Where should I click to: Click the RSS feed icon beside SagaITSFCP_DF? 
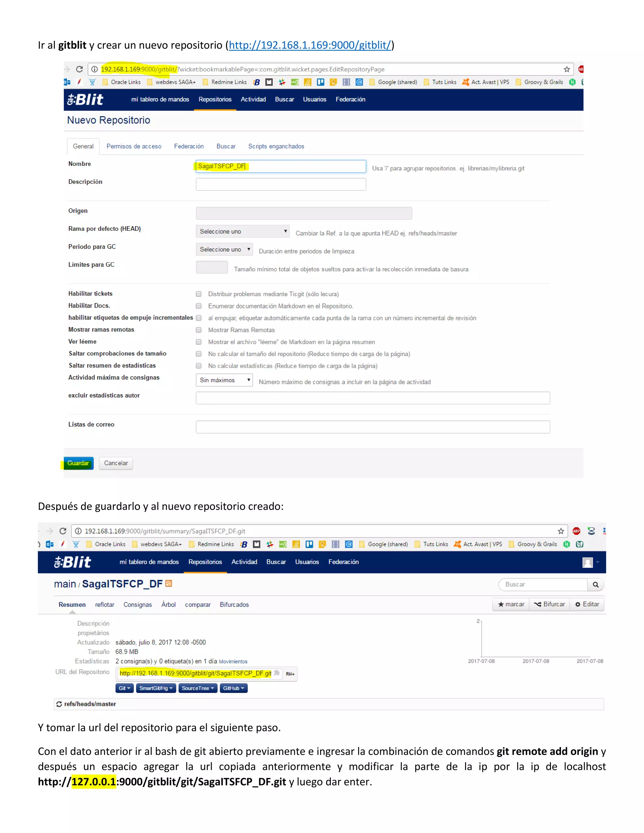pyautogui.click(x=169, y=583)
